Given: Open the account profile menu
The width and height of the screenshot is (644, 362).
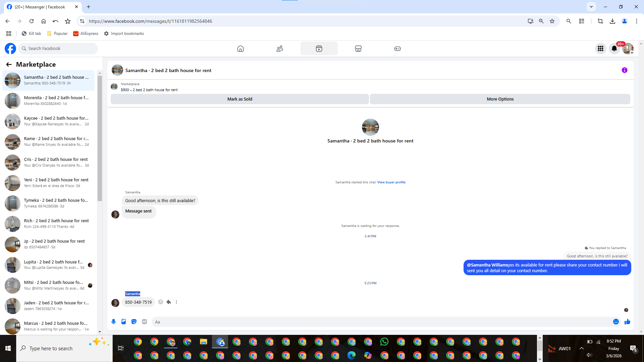Looking at the screenshot, I should [x=628, y=49].
